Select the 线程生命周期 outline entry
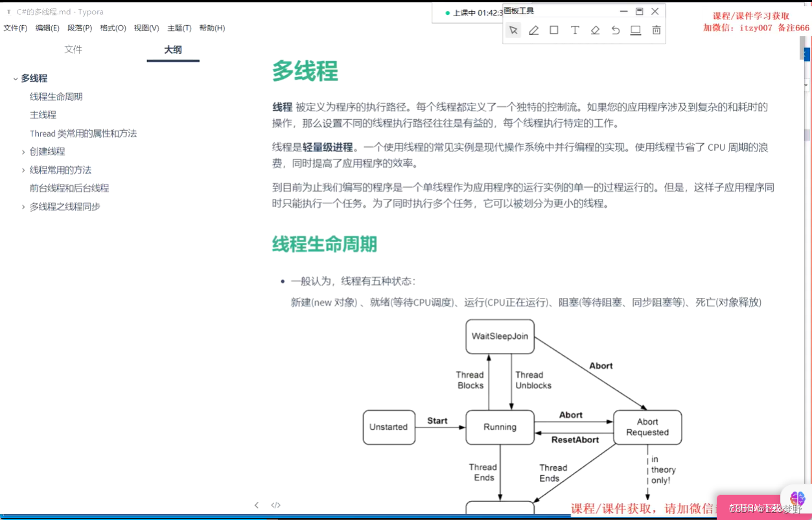This screenshot has height=520, width=812. [x=56, y=96]
